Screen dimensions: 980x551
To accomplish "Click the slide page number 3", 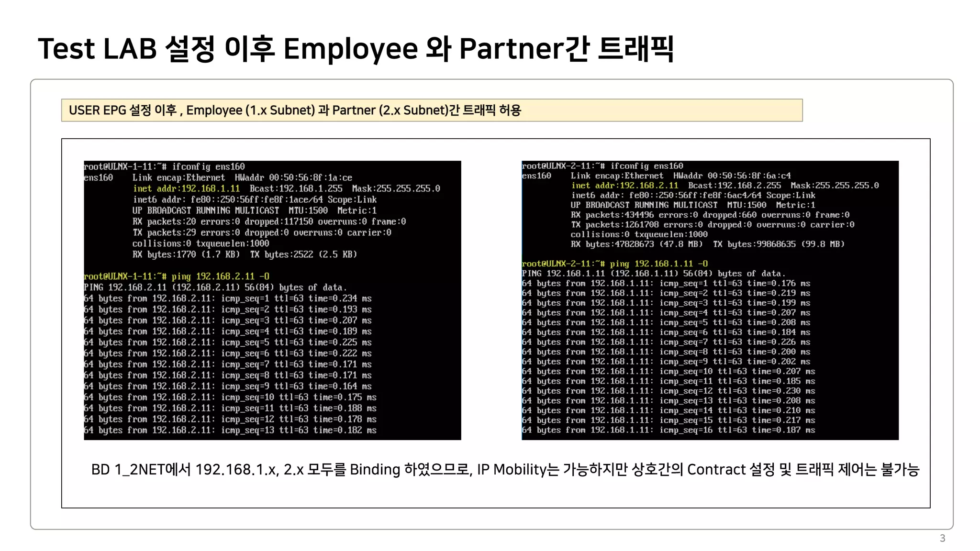I will [942, 538].
